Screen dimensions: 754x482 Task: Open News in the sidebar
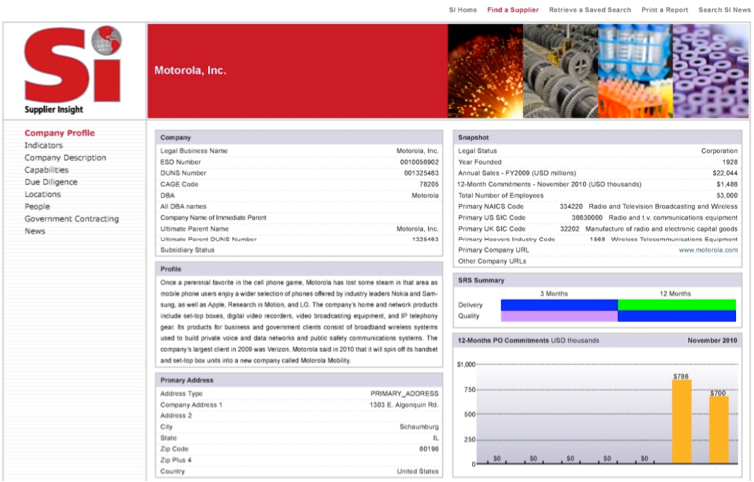pyautogui.click(x=35, y=231)
